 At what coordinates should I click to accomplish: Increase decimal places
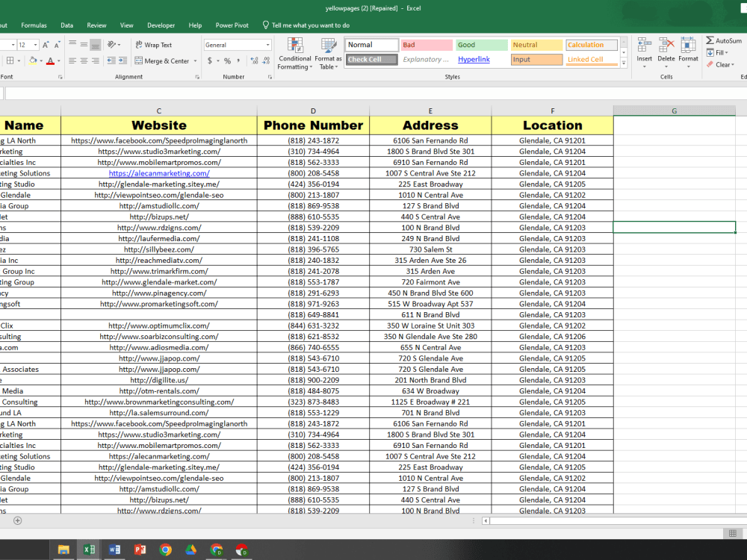click(x=255, y=61)
